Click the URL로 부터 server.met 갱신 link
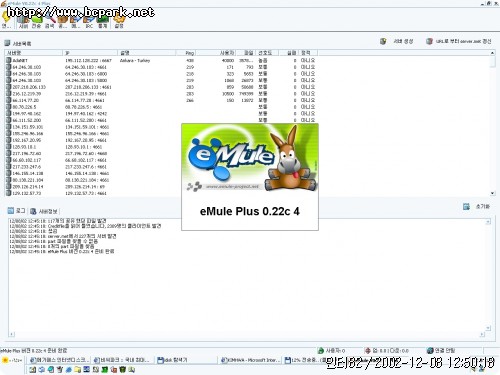The width and height of the screenshot is (500, 375). [x=463, y=41]
